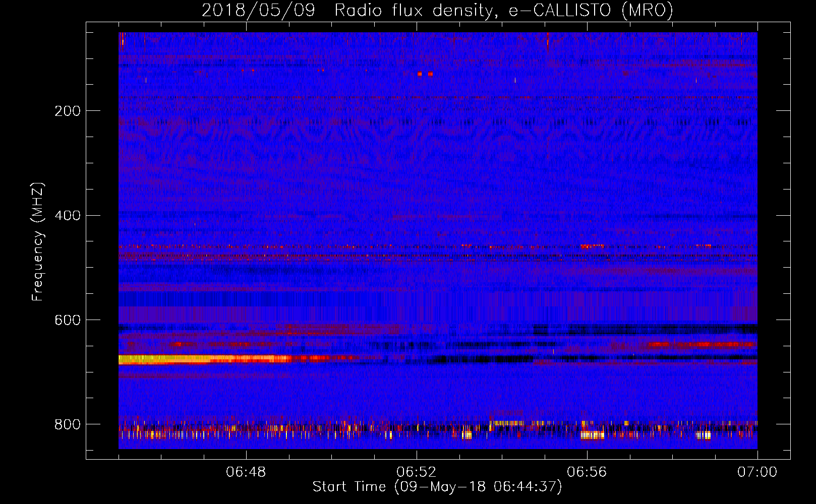Click the bright yellow emission band near 680 MHz
This screenshot has height=504, width=816.
[204, 359]
